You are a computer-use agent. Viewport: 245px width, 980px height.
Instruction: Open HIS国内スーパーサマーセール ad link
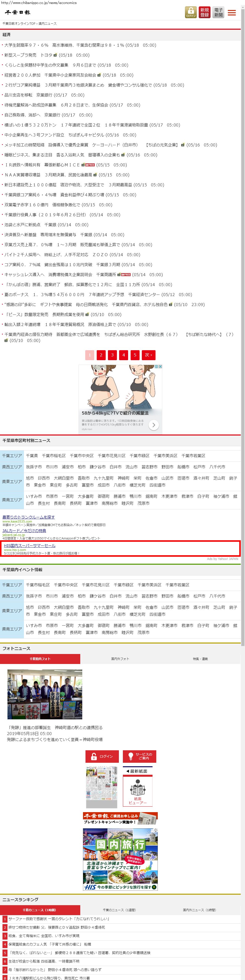tap(30, 545)
